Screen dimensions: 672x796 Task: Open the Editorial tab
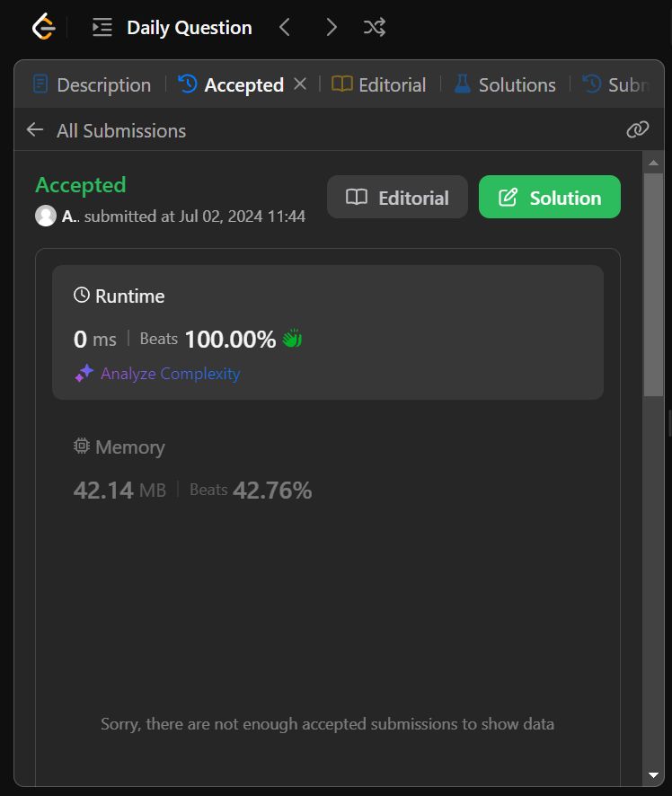point(379,84)
